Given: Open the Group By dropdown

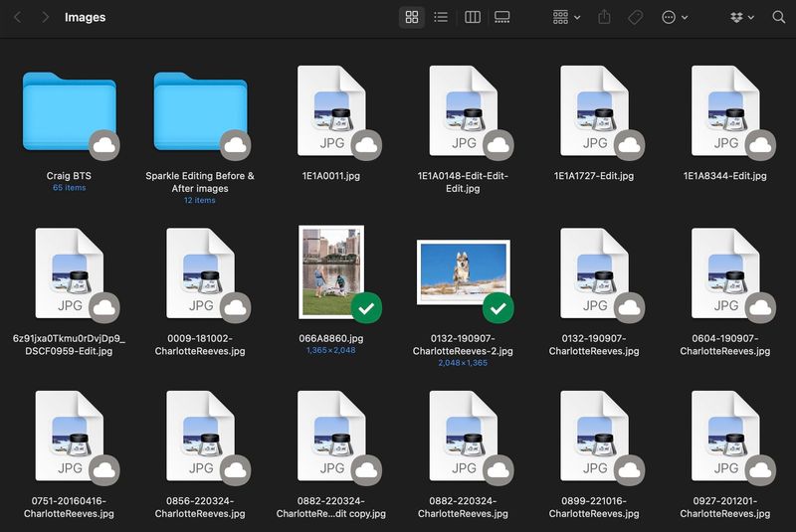Looking at the screenshot, I should (566, 17).
